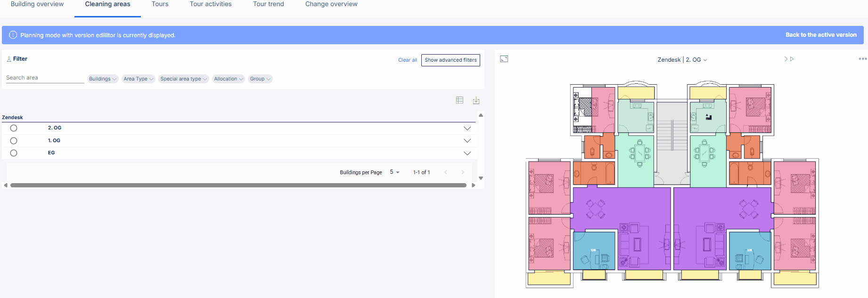Open the Special area type dropdown
This screenshot has width=868, height=298.
183,79
